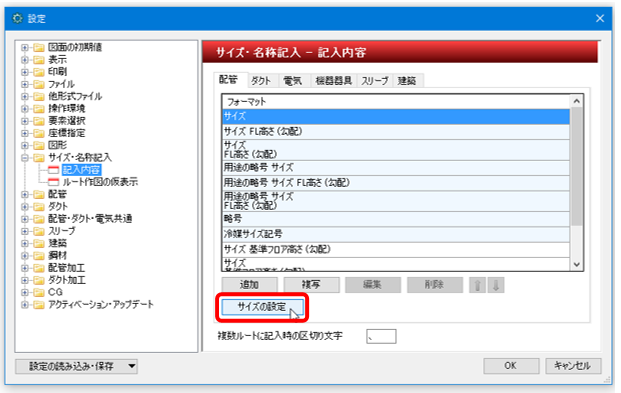The width and height of the screenshot is (621, 393).
Task: Click the move-up arrow button beside 削除
Action: pos(477,285)
